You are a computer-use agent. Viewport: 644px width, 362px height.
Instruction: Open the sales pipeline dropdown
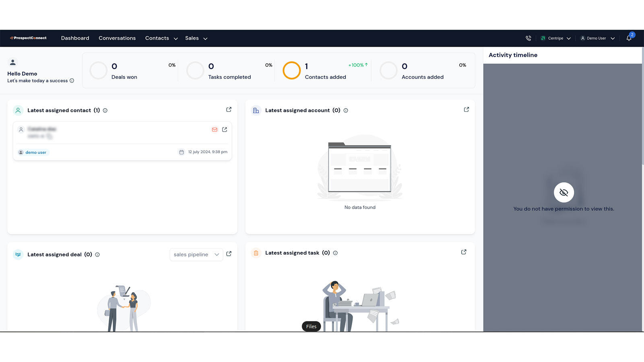click(196, 255)
